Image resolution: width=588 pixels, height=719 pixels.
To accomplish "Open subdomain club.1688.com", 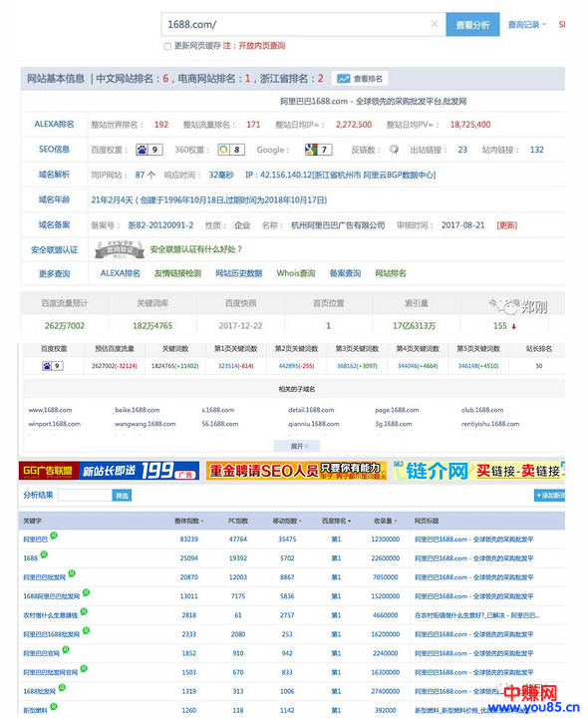I will click(482, 410).
